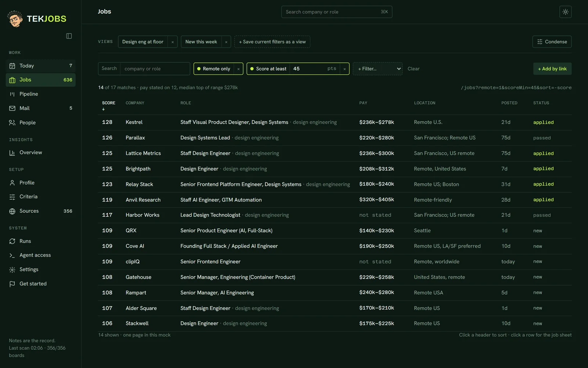Select the Lattice Metrics Staff Design Engineer row

pos(335,153)
